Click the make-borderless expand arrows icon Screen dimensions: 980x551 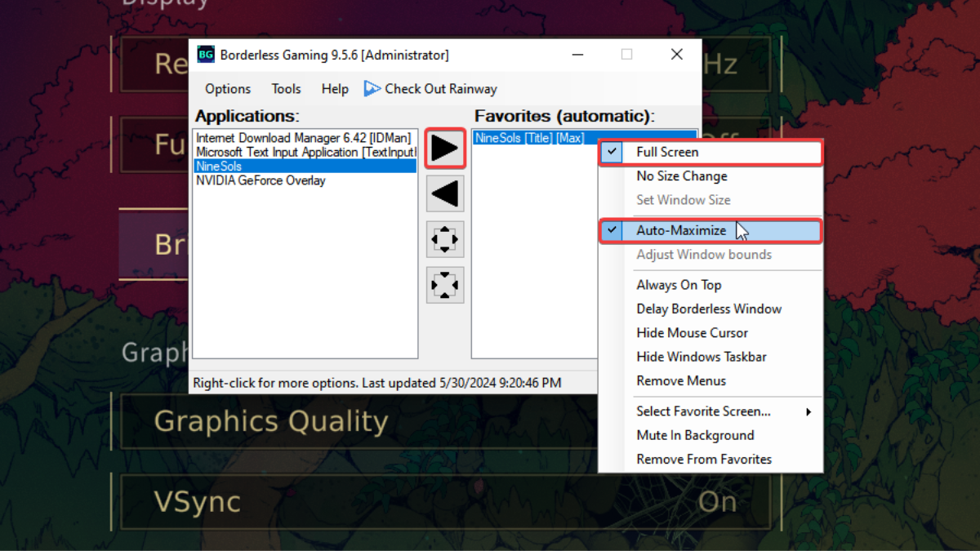tap(445, 240)
